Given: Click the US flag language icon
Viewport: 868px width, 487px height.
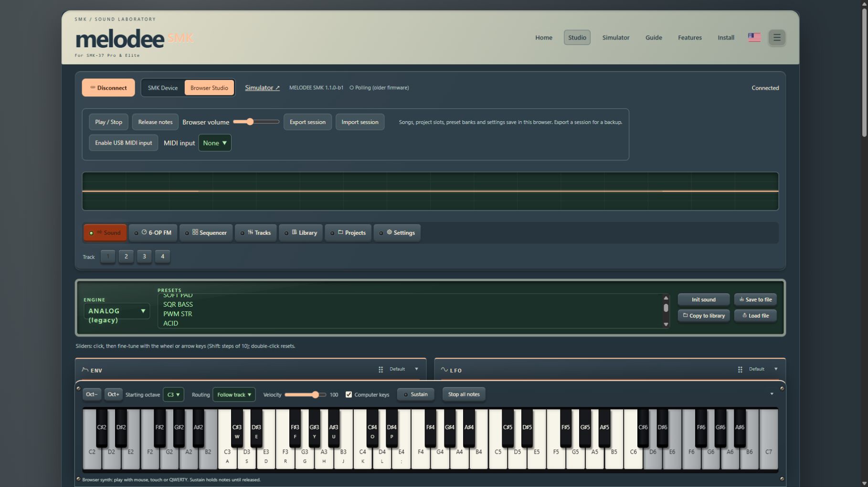Looking at the screenshot, I should 754,37.
